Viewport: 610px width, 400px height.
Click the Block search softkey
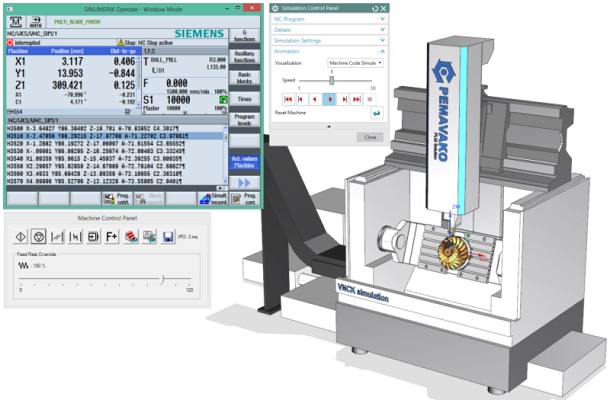point(149,199)
